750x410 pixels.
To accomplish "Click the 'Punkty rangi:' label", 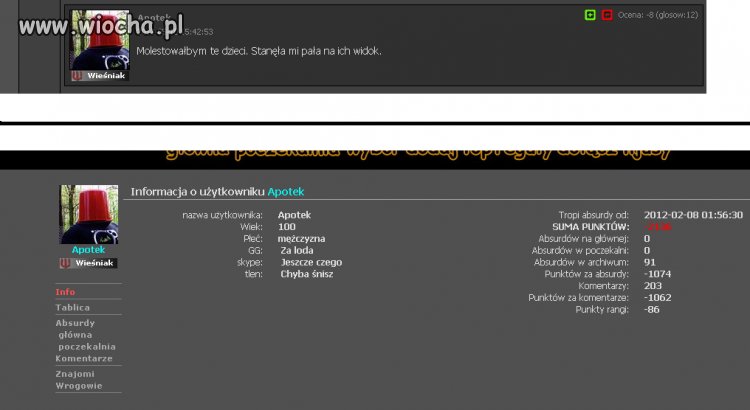I will pyautogui.click(x=602, y=310).
